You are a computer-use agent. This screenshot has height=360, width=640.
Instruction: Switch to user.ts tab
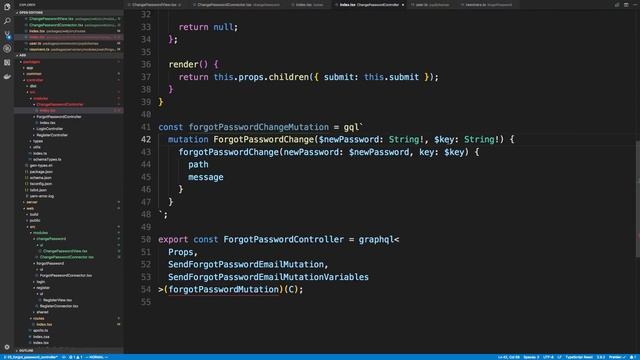tap(432, 5)
